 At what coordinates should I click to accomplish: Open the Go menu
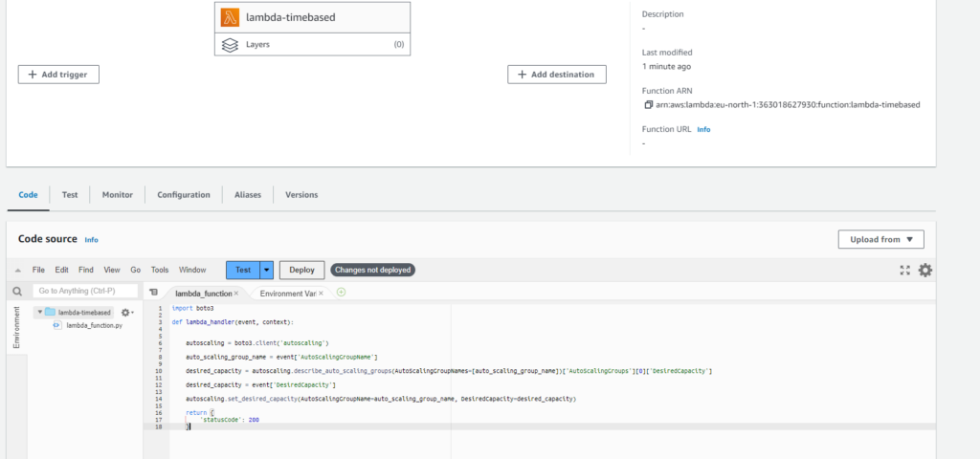[x=136, y=270]
